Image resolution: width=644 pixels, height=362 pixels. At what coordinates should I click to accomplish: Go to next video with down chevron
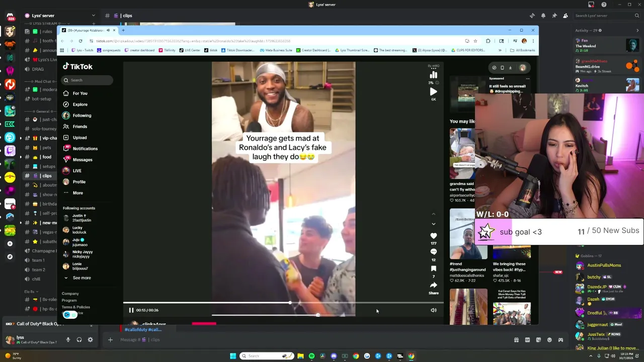pyautogui.click(x=434, y=224)
